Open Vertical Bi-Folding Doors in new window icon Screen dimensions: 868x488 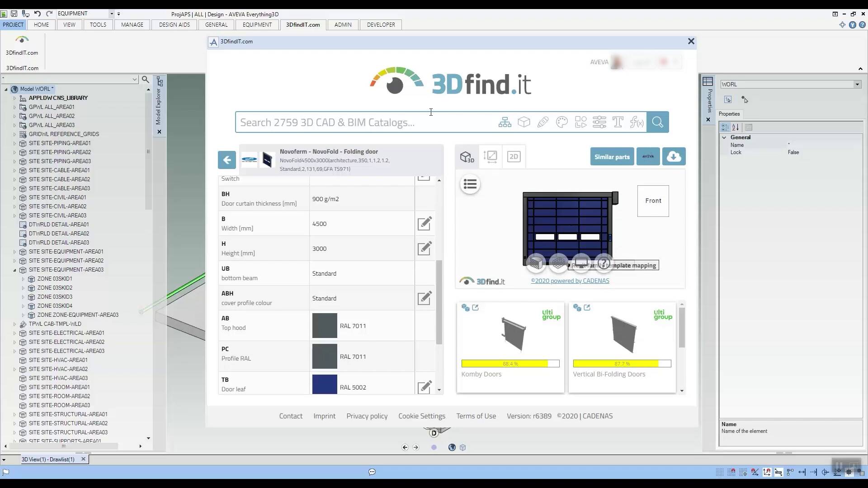tap(587, 308)
